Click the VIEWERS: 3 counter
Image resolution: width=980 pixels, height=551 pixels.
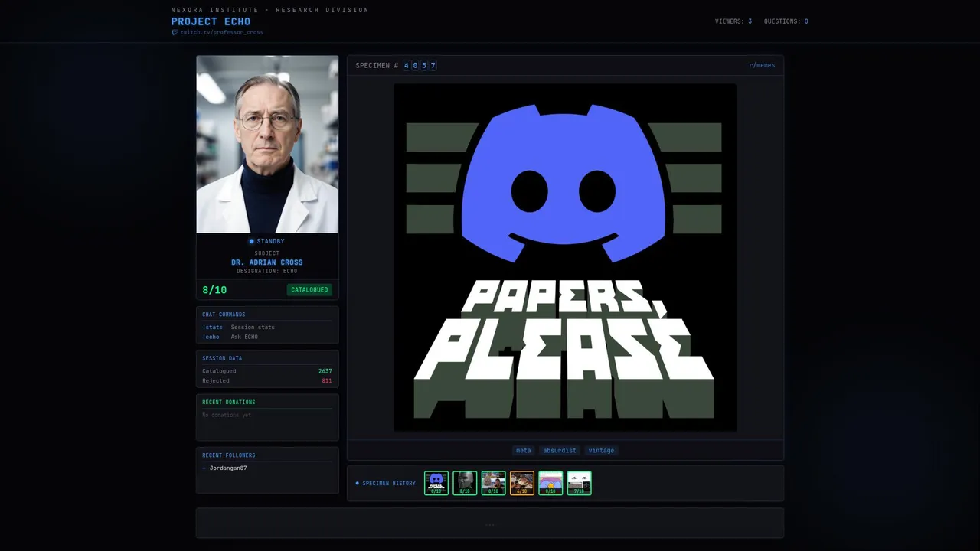click(x=733, y=21)
